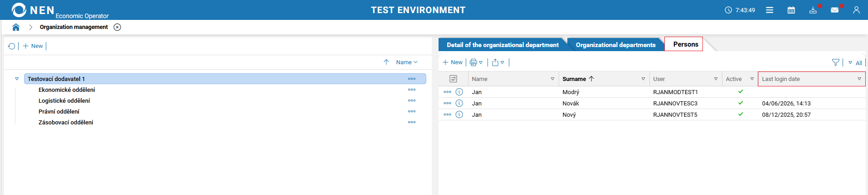Screen dimensions: 868x195
Task: Show info for Jan Nový
Action: click(459, 114)
